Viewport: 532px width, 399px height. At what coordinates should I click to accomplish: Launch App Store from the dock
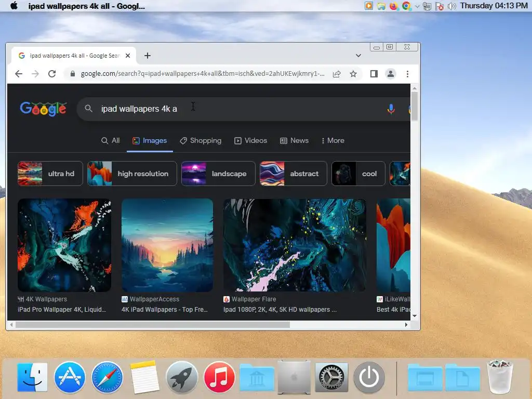tap(70, 377)
